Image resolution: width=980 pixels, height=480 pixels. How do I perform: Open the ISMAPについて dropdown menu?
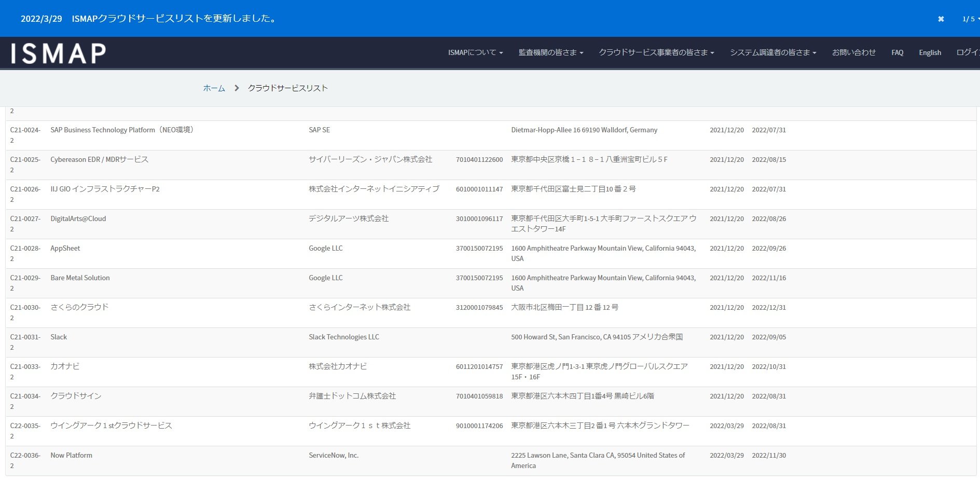tap(475, 52)
